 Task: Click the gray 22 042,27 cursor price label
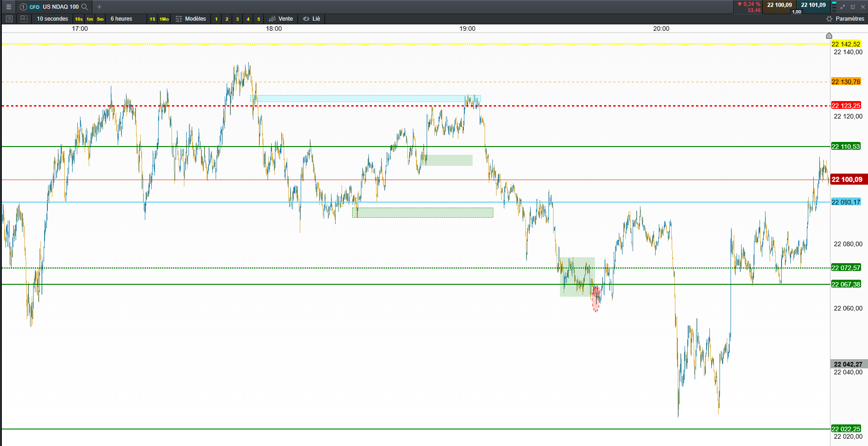pyautogui.click(x=849, y=364)
